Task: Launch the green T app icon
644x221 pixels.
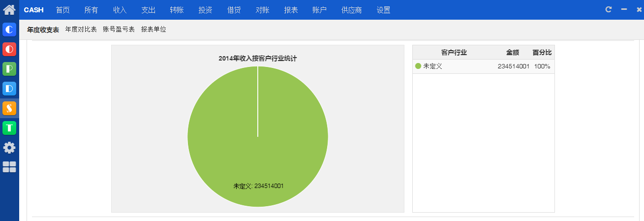Action: pyautogui.click(x=9, y=128)
